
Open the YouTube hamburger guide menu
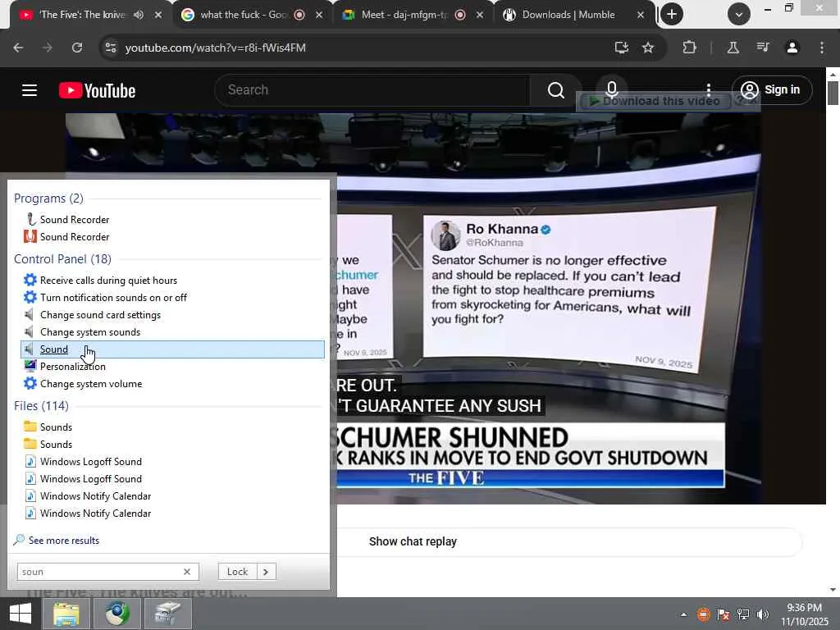(x=30, y=90)
